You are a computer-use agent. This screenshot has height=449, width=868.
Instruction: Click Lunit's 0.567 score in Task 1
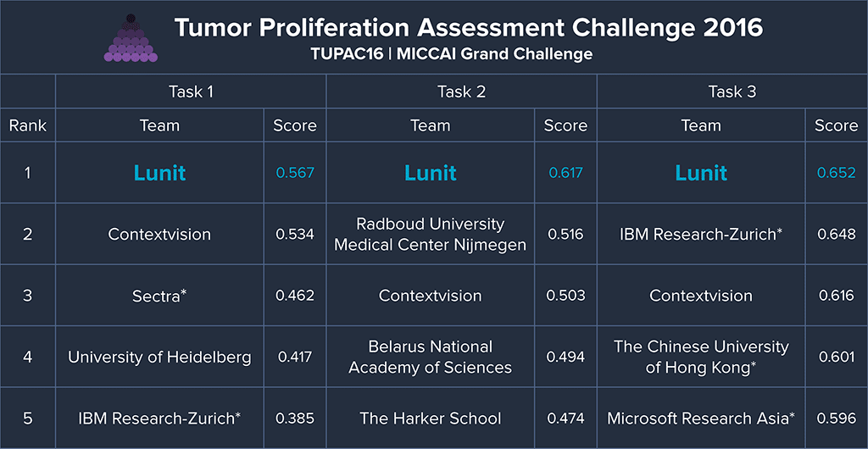coord(295,173)
